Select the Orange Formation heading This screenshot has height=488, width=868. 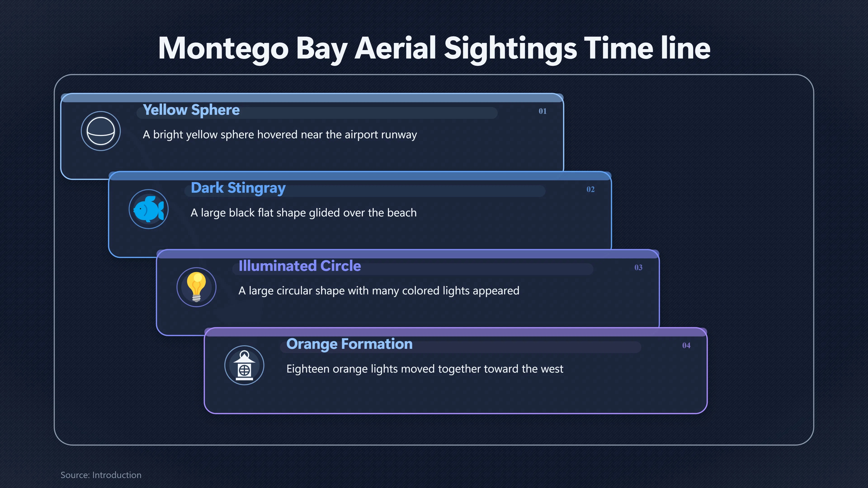pos(349,344)
